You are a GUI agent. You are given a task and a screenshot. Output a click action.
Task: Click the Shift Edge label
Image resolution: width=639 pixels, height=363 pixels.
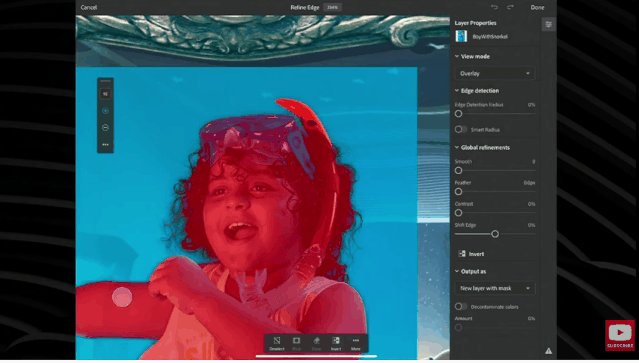click(x=465, y=225)
